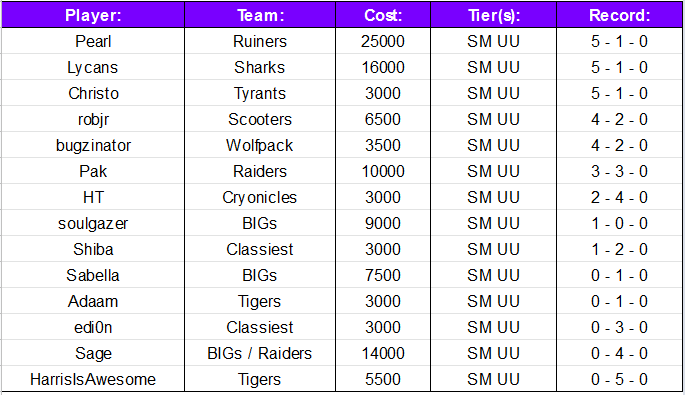Select the HarrisIsAwesome player cell
Screen dimensions: 685x395
tap(93, 379)
